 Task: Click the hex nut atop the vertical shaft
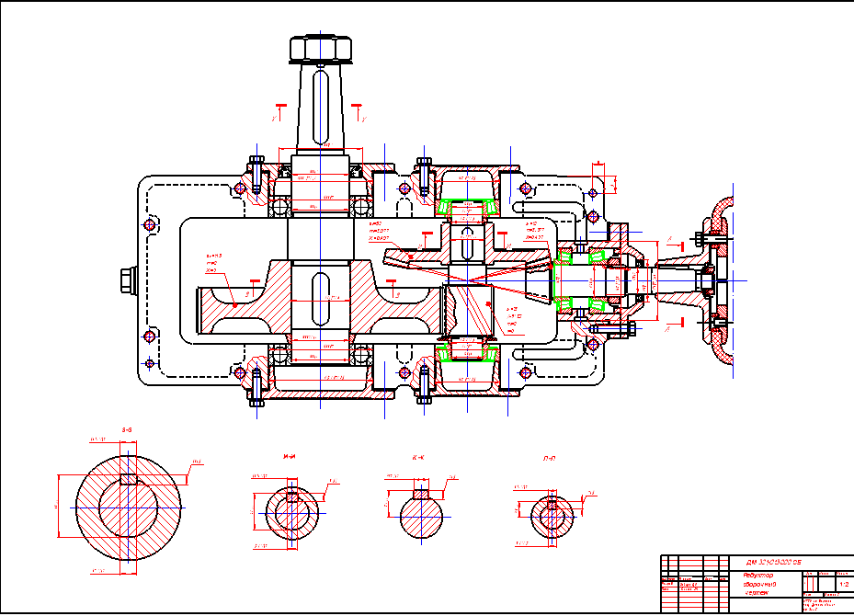319,49
